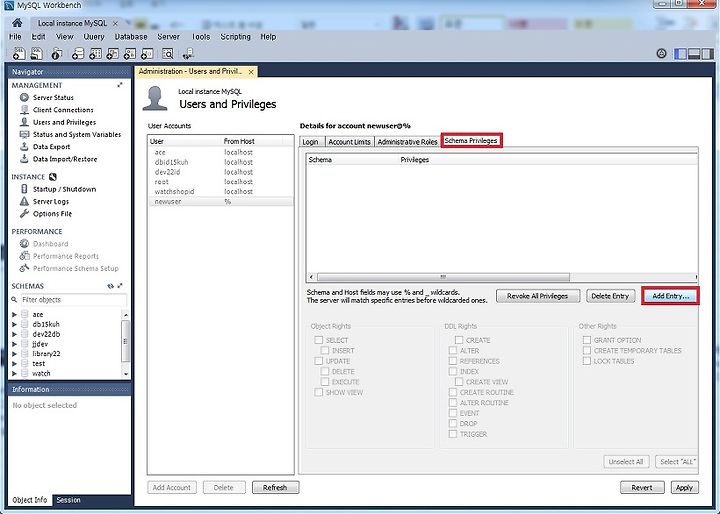Tick the LOCK TABLES checkbox
Viewport: 720px width, 514px height.
(x=586, y=361)
